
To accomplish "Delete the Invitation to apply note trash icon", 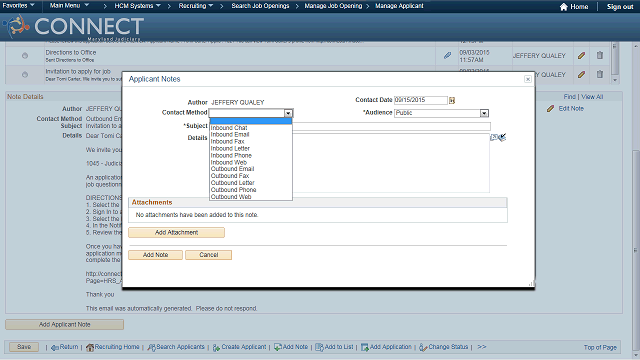I will pyautogui.click(x=600, y=74).
